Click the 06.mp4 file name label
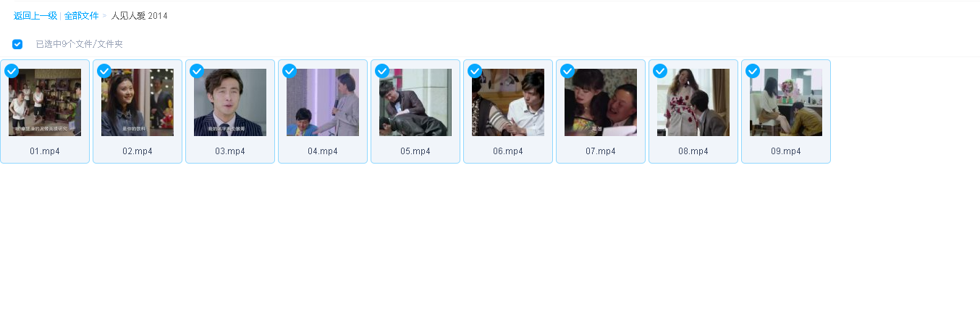This screenshot has height=325, width=980. click(x=508, y=151)
